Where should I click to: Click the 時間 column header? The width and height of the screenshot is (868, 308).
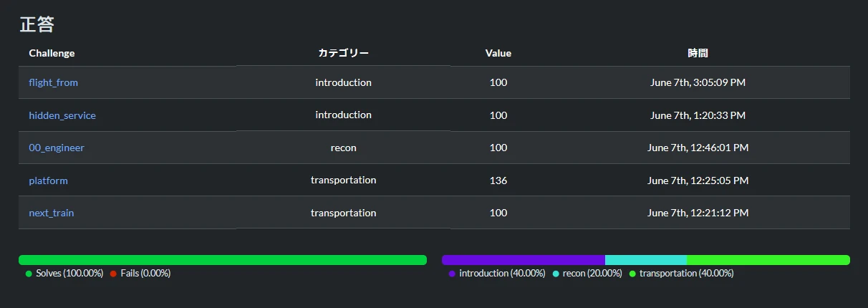(x=698, y=53)
